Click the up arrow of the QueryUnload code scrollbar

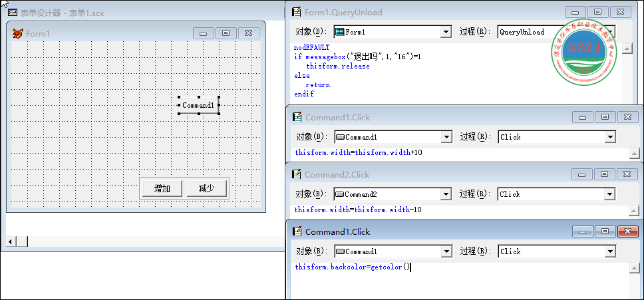[x=627, y=49]
